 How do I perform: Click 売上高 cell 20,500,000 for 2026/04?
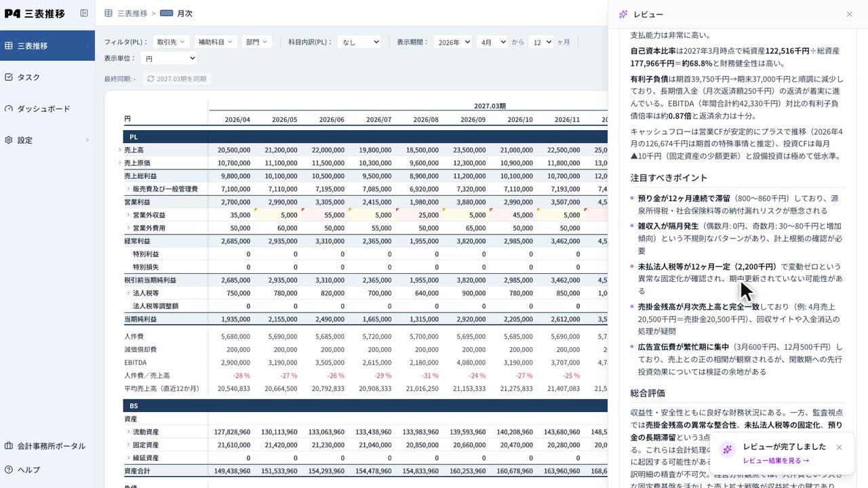pos(234,150)
